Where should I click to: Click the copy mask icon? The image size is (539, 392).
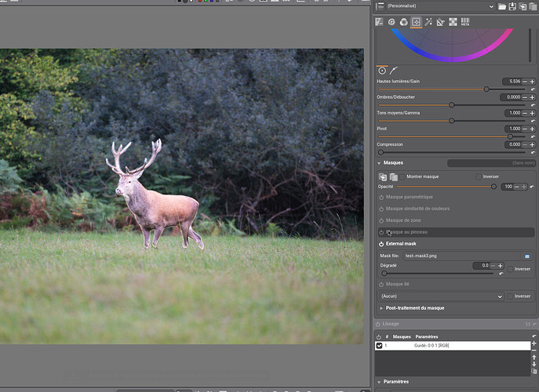382,177
